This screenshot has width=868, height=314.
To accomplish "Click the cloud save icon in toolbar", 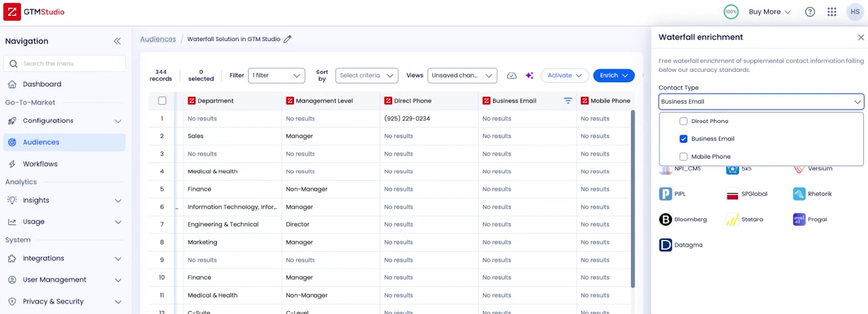I will 512,75.
